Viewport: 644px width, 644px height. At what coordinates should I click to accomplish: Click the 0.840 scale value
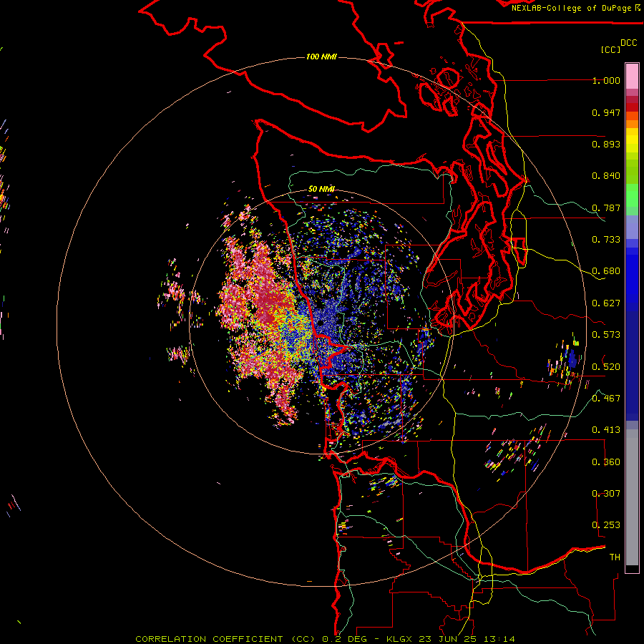coord(606,176)
